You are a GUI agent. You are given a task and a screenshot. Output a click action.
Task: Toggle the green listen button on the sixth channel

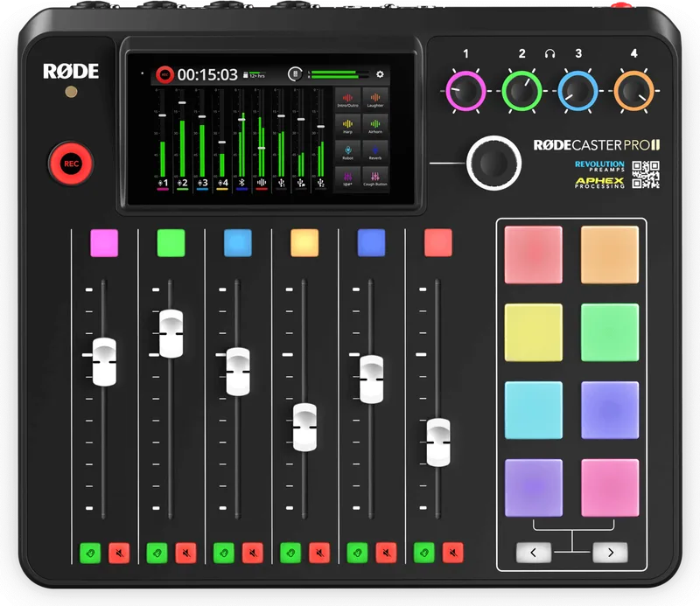click(424, 554)
